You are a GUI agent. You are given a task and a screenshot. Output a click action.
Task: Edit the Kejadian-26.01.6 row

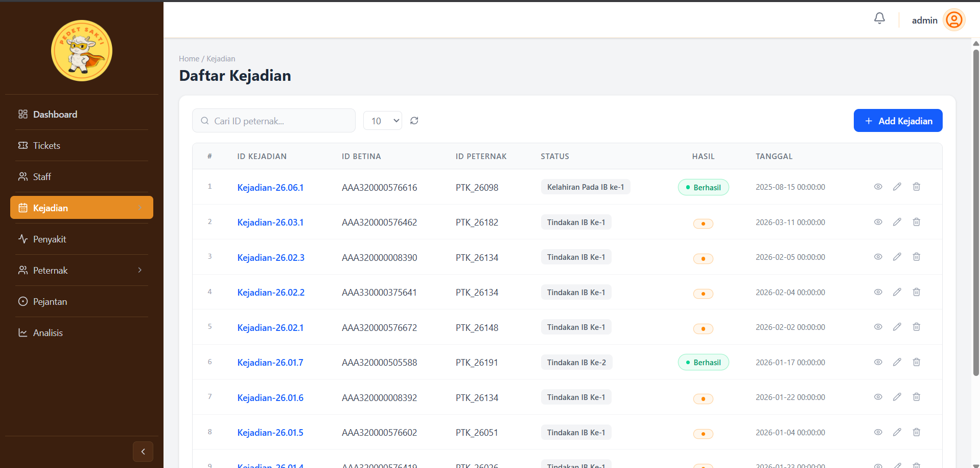click(897, 397)
